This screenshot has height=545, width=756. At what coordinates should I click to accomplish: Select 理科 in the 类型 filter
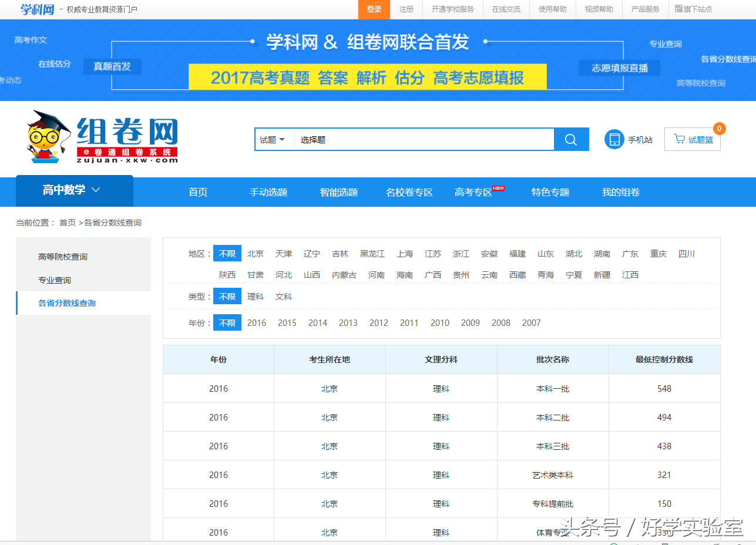tap(256, 297)
